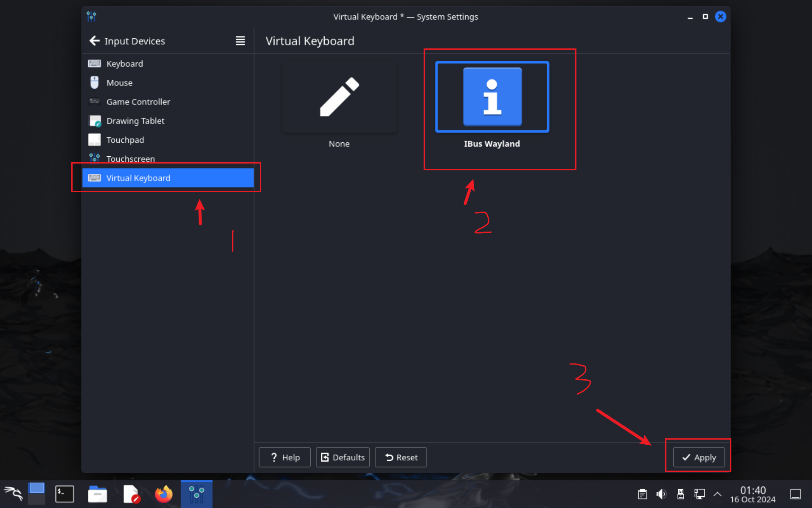The height and width of the screenshot is (508, 812).
Task: Open Touchscreen settings
Action: (168, 159)
